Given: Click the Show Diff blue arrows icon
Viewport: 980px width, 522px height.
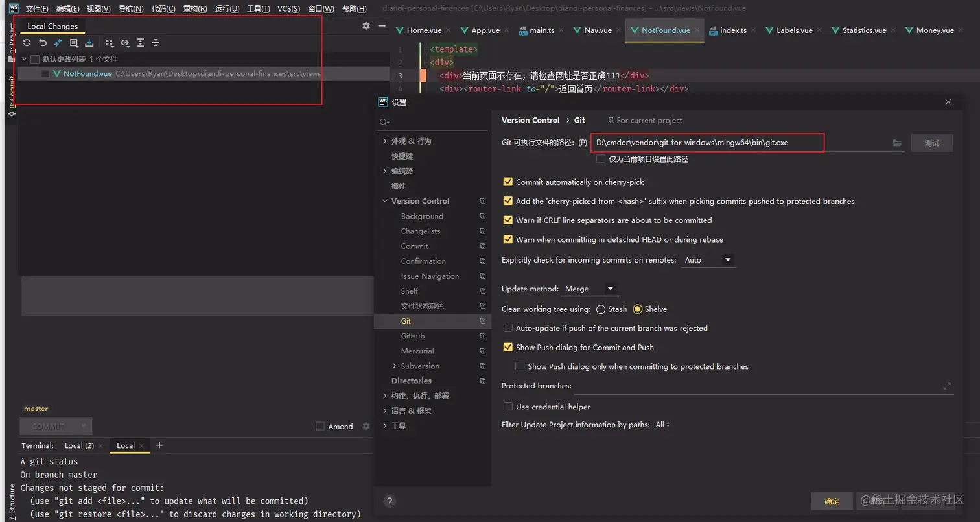Looking at the screenshot, I should [x=58, y=43].
